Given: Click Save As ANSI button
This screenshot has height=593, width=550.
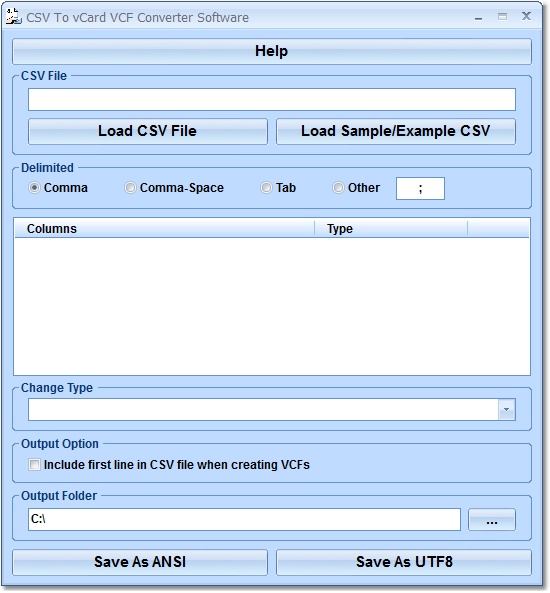Looking at the screenshot, I should pyautogui.click(x=140, y=562).
